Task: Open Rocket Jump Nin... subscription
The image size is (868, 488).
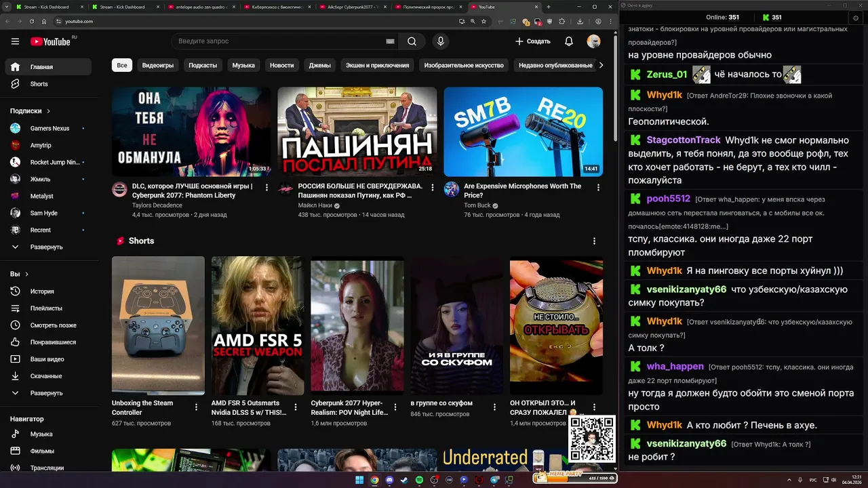Action: [48, 162]
